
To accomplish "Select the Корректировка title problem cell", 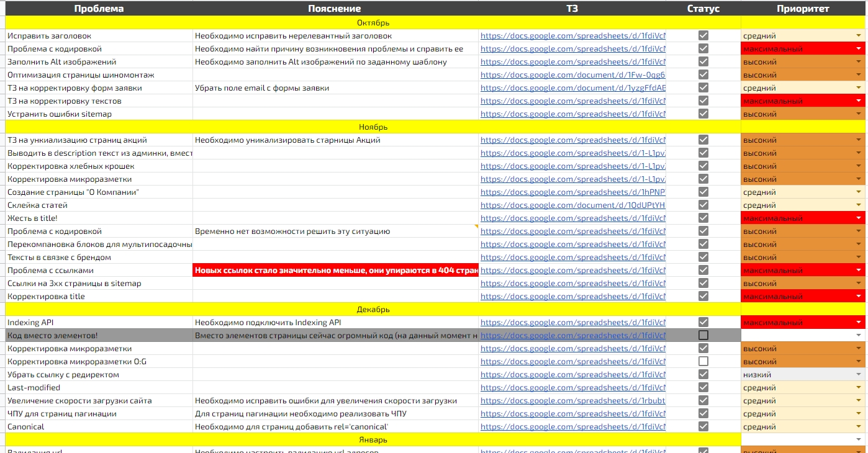I will point(99,297).
